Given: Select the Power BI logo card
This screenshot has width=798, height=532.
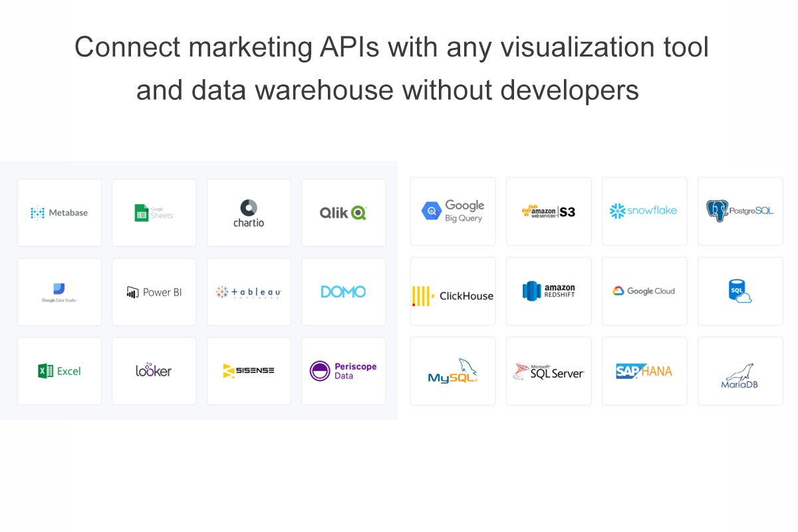Looking at the screenshot, I should 154,292.
